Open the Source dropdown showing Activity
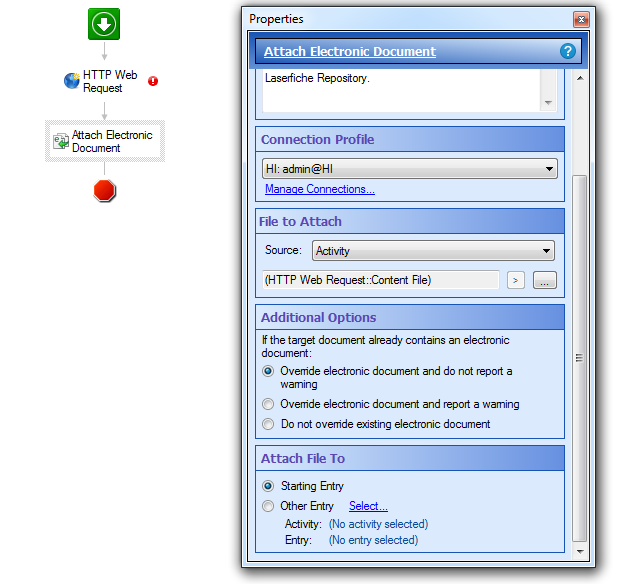Image resolution: width=627 pixels, height=584 pixels. 433,251
